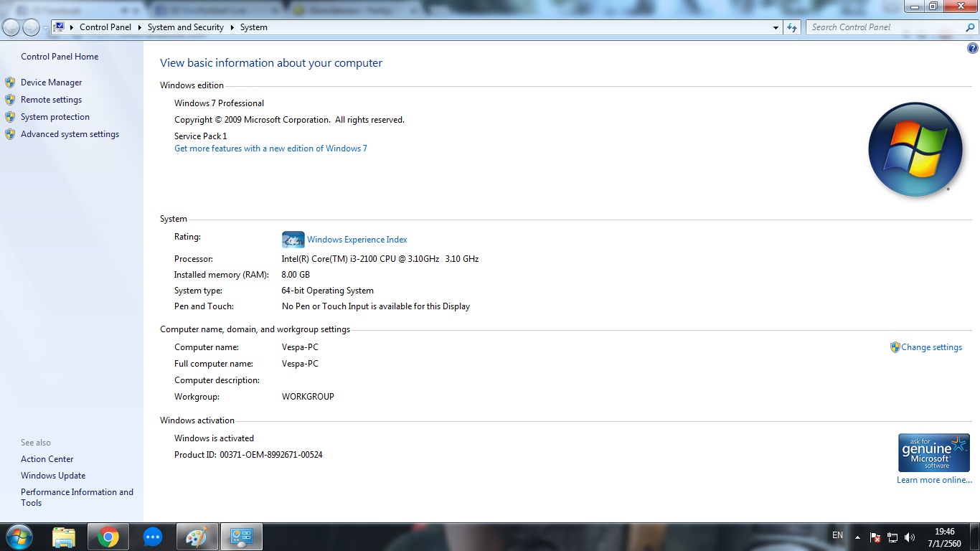The height and width of the screenshot is (551, 980).
Task: Expand the arrow after Control Panel breadcrumb
Action: pyautogui.click(x=139, y=27)
